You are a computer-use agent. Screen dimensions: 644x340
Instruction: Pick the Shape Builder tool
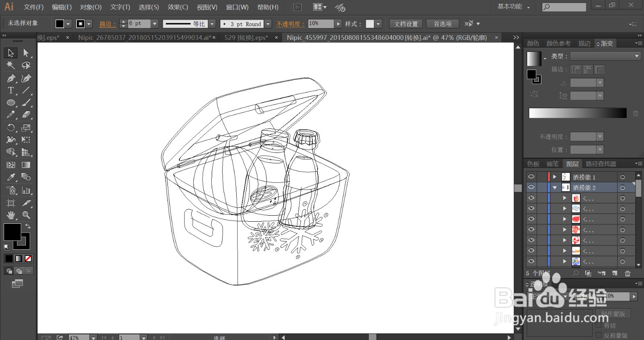[x=11, y=152]
